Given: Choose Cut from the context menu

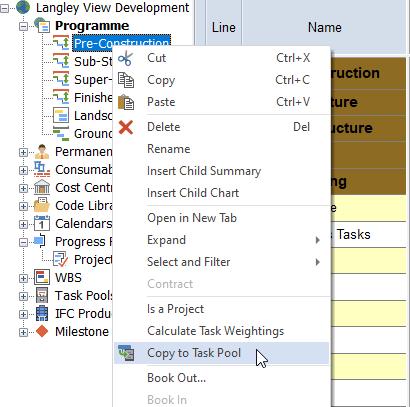Looking at the screenshot, I should click(x=221, y=58).
